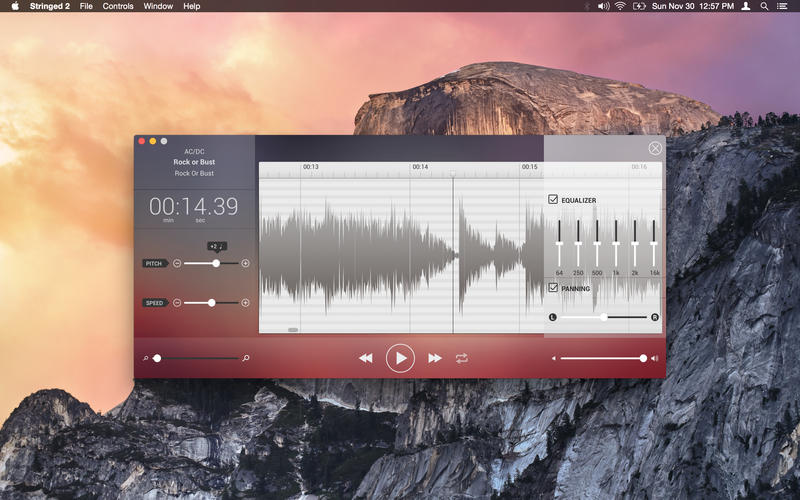Click the fast-forward button

tap(435, 358)
